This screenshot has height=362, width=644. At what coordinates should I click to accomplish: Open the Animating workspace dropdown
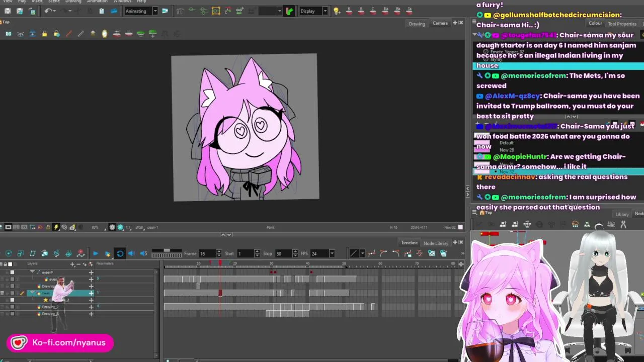tap(155, 11)
